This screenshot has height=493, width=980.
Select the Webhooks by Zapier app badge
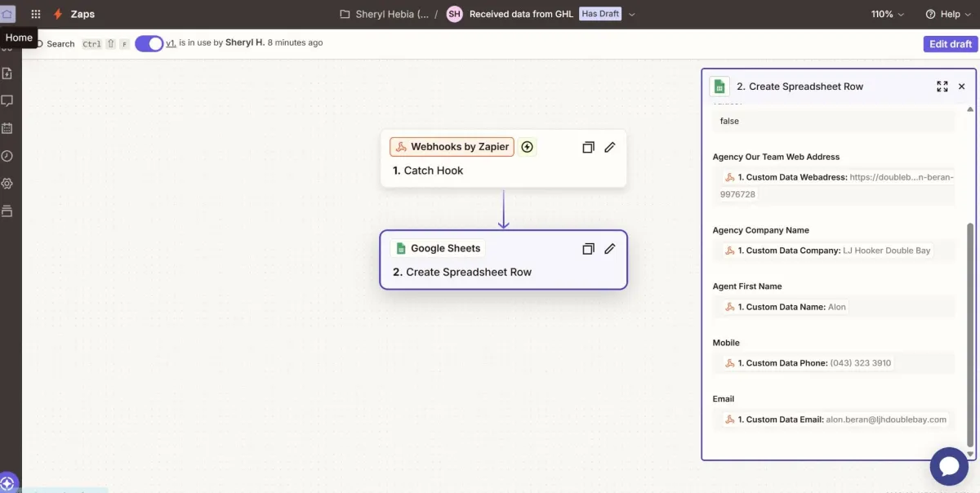(452, 147)
